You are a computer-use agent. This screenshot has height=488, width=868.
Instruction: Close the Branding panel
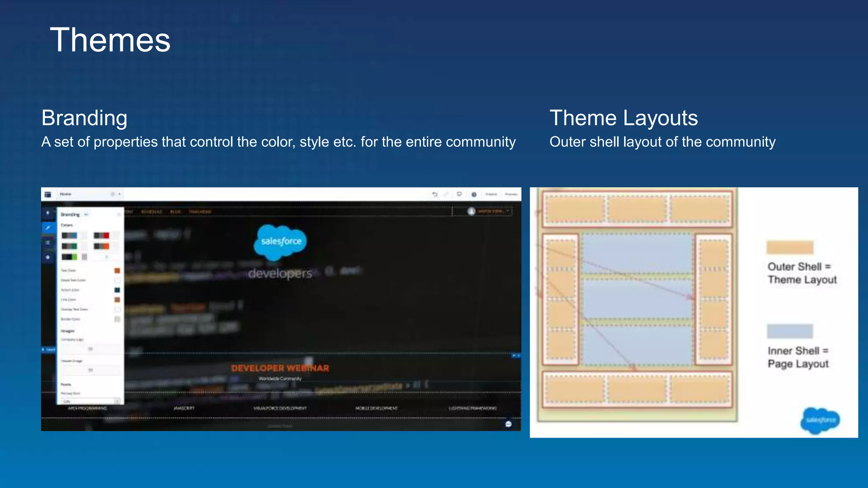(119, 215)
